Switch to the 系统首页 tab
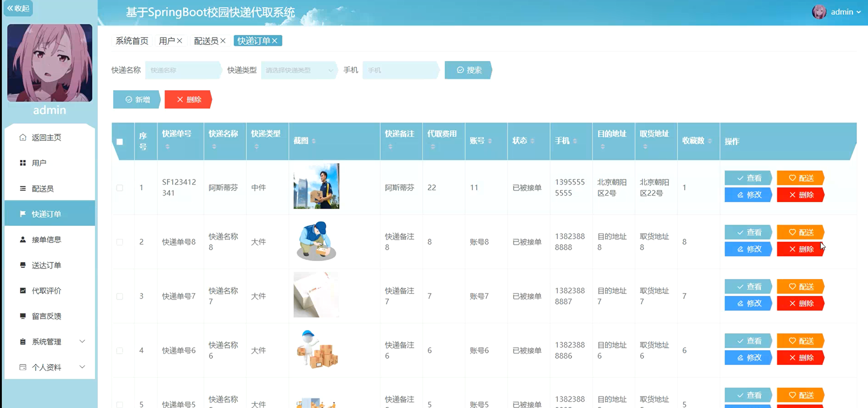The height and width of the screenshot is (408, 868). [132, 41]
